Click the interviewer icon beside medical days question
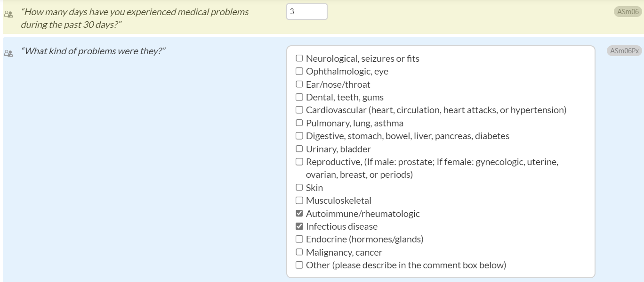The width and height of the screenshot is (644, 282). tap(8, 14)
